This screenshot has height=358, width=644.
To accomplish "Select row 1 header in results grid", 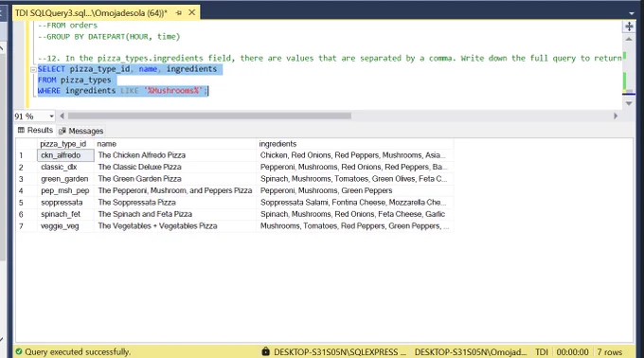I will pyautogui.click(x=27, y=155).
